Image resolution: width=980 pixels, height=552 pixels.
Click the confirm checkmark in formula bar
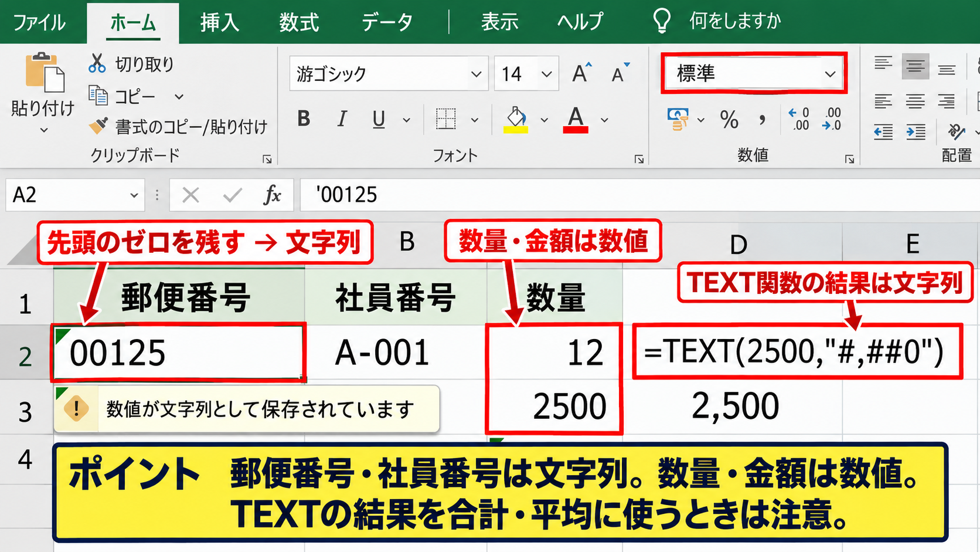(x=233, y=195)
